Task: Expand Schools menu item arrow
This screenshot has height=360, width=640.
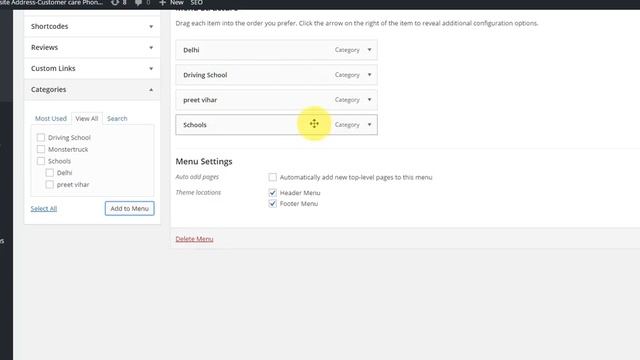Action: 369,124
